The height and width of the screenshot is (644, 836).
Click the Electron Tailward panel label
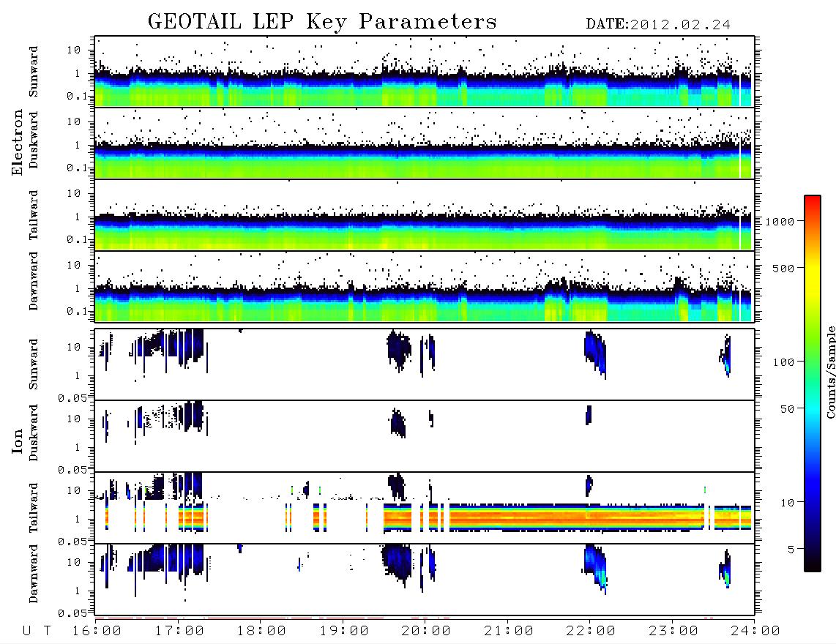click(x=34, y=215)
